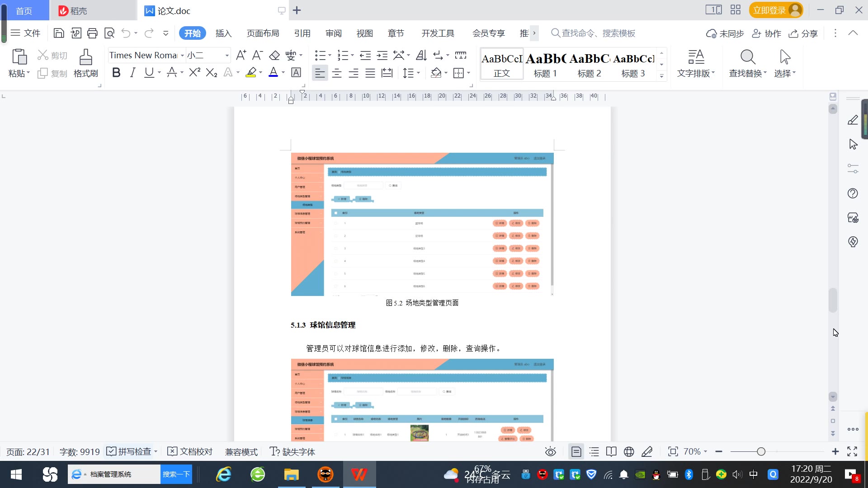Apply bold formatting with B icon
The height and width of the screenshot is (488, 868).
(116, 73)
